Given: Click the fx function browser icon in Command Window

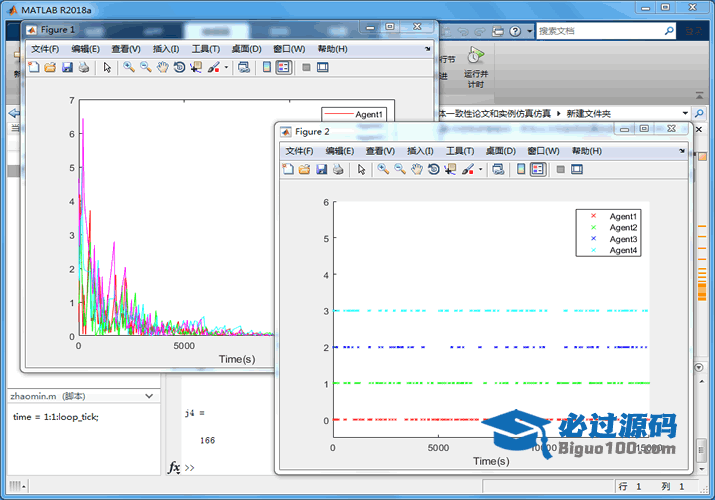Looking at the screenshot, I should click(x=174, y=467).
